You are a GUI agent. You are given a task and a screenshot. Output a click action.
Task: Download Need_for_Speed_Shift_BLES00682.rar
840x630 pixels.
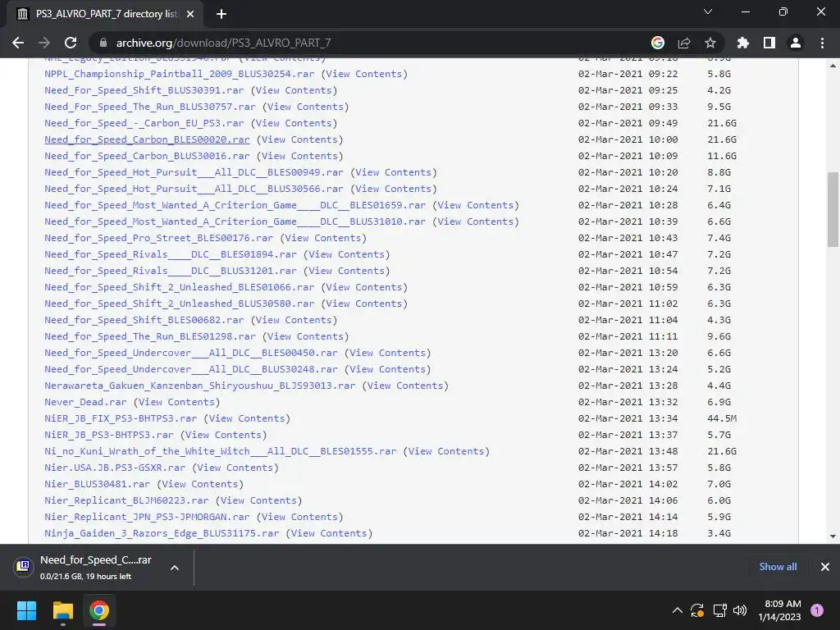pos(144,320)
